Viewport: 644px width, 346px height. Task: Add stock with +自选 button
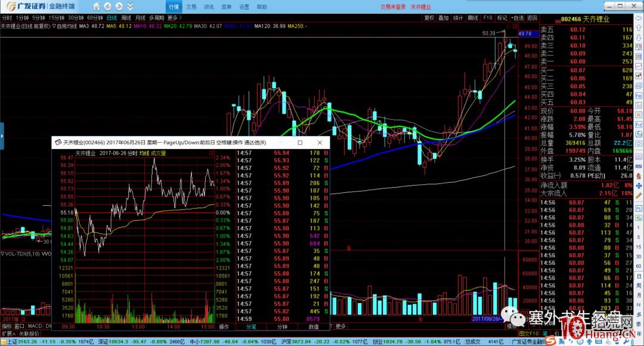(x=518, y=18)
